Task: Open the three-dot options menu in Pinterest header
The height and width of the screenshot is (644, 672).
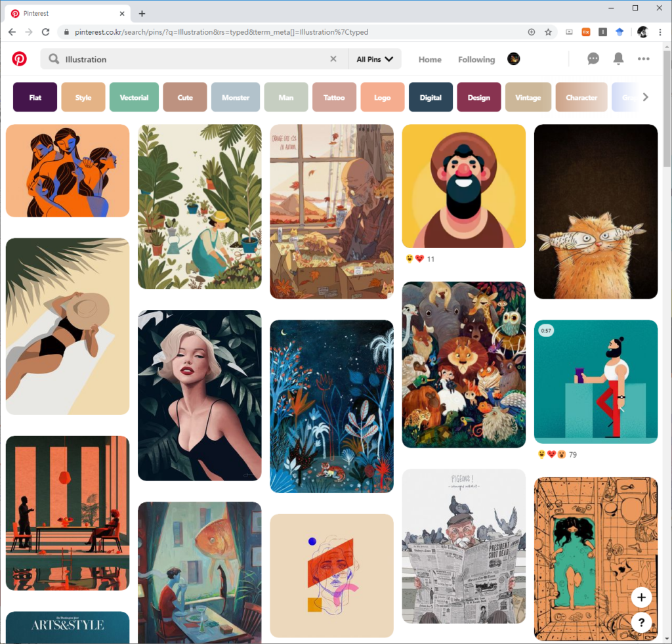Action: pos(644,59)
